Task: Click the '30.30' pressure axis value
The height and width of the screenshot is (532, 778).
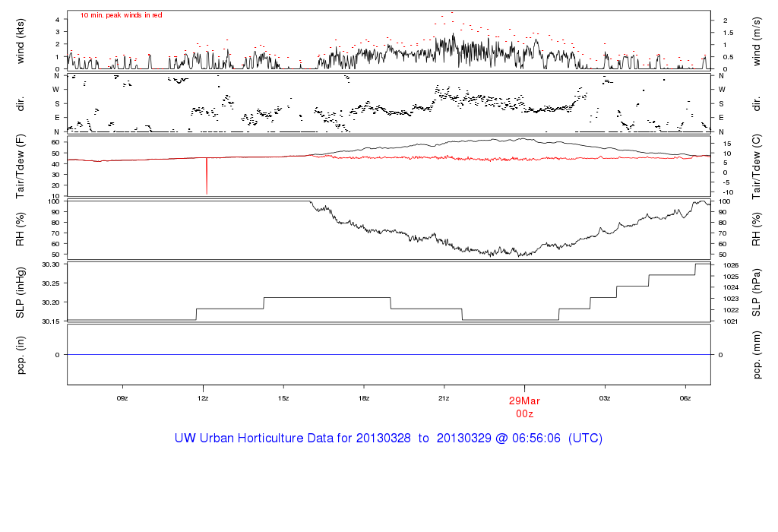Action: coord(51,264)
